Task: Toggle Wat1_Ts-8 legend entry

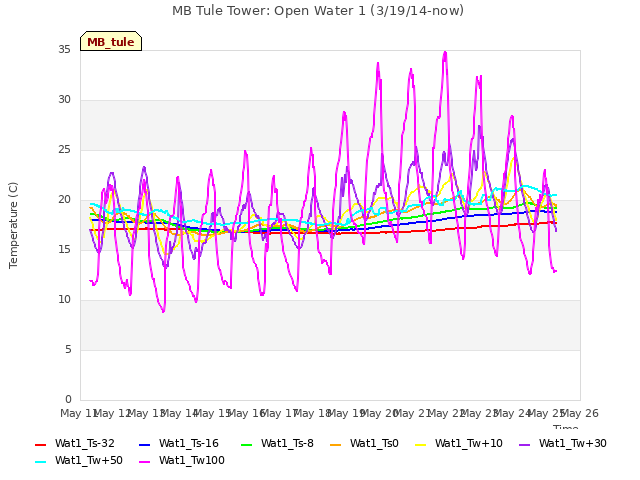Action: pos(277,444)
